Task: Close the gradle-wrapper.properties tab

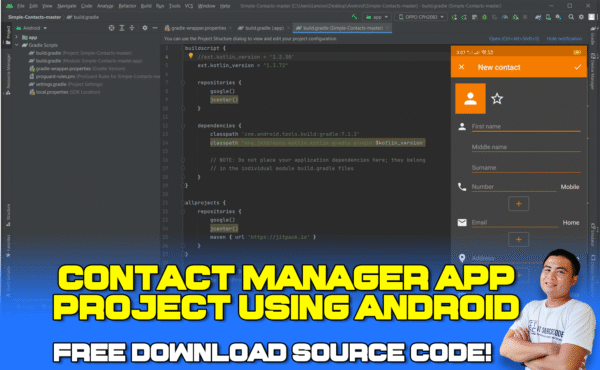Action: pos(230,28)
